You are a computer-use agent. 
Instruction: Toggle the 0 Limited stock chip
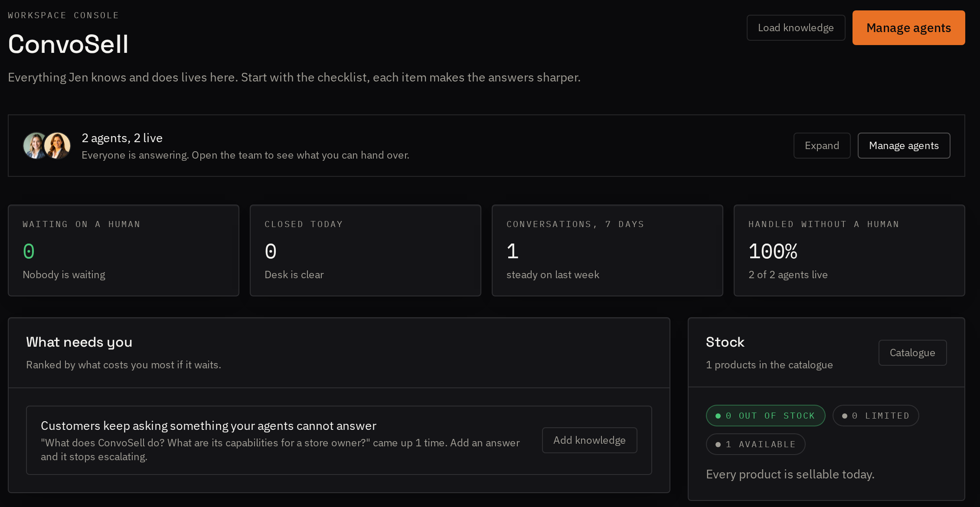click(x=875, y=416)
